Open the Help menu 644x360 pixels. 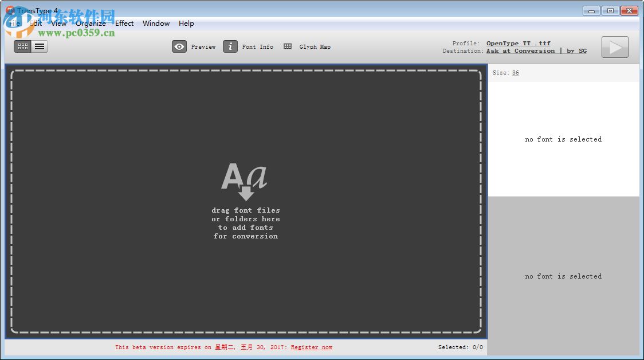[186, 23]
